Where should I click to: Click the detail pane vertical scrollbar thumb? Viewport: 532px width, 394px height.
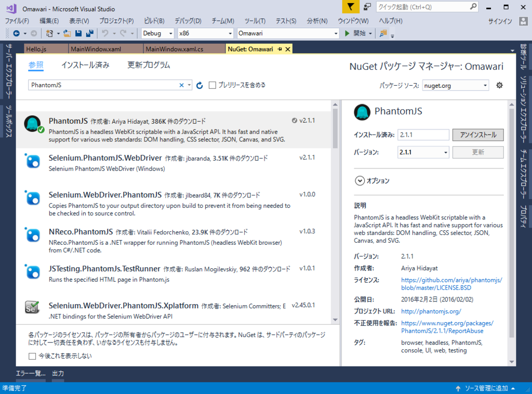[512, 224]
